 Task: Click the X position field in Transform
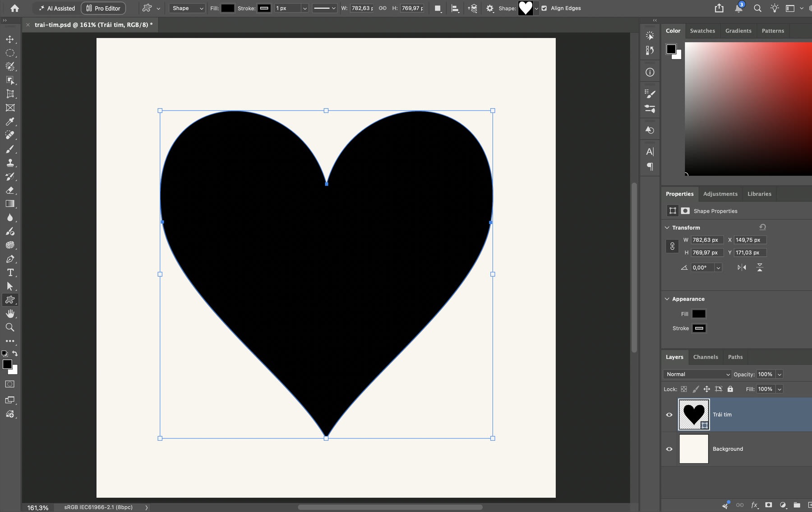click(x=750, y=240)
